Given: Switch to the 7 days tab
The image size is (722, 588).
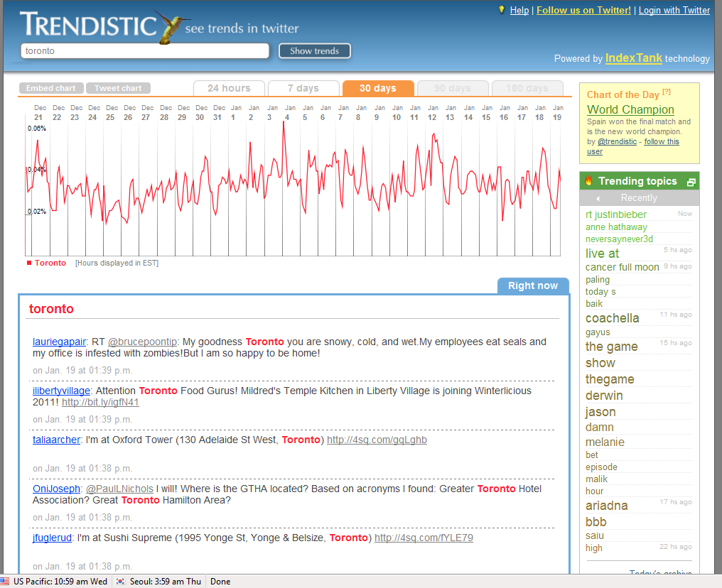Looking at the screenshot, I should [x=303, y=88].
